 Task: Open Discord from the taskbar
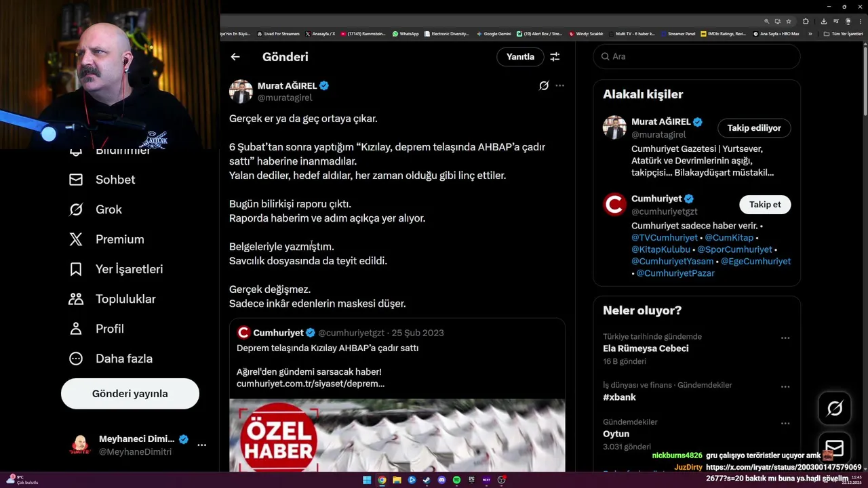pyautogui.click(x=441, y=480)
